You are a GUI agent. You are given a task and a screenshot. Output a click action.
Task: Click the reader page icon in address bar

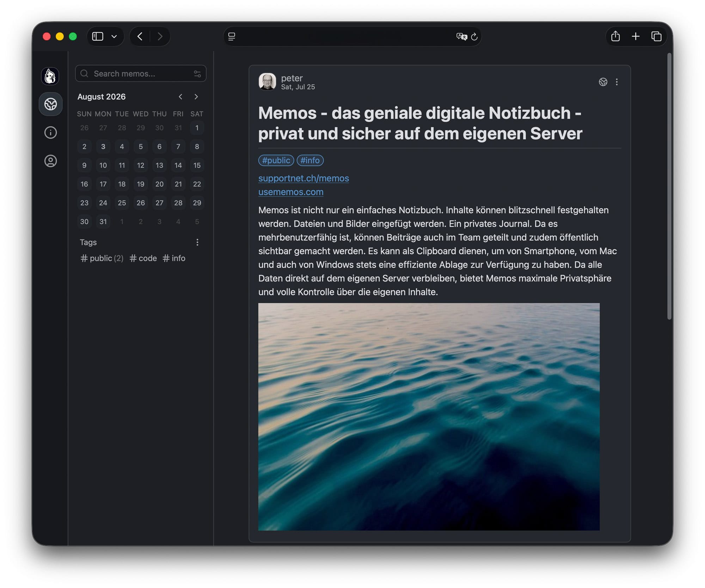click(232, 36)
